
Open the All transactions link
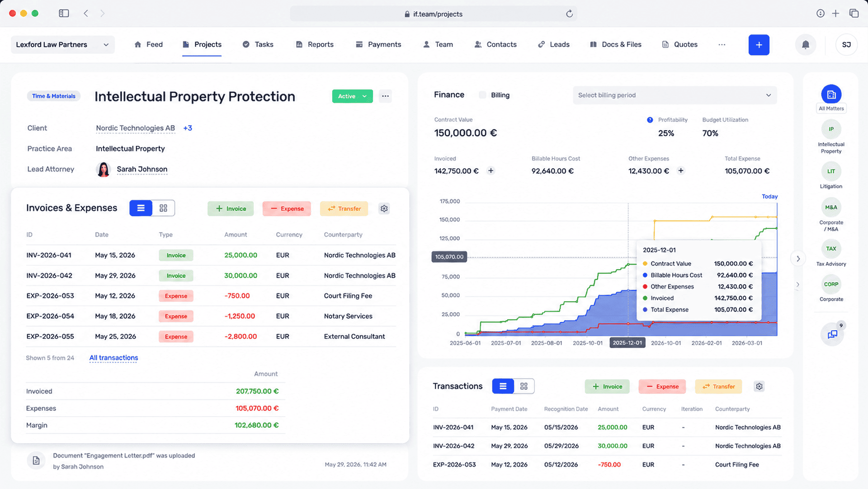click(x=113, y=358)
